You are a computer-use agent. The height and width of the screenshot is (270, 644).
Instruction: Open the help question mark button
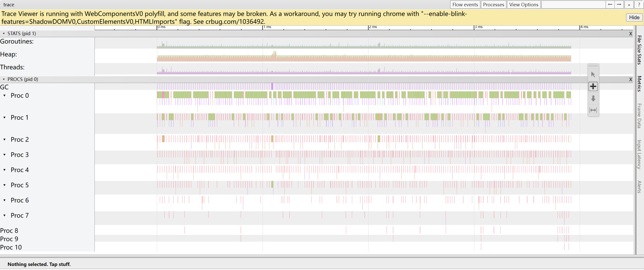click(639, 5)
